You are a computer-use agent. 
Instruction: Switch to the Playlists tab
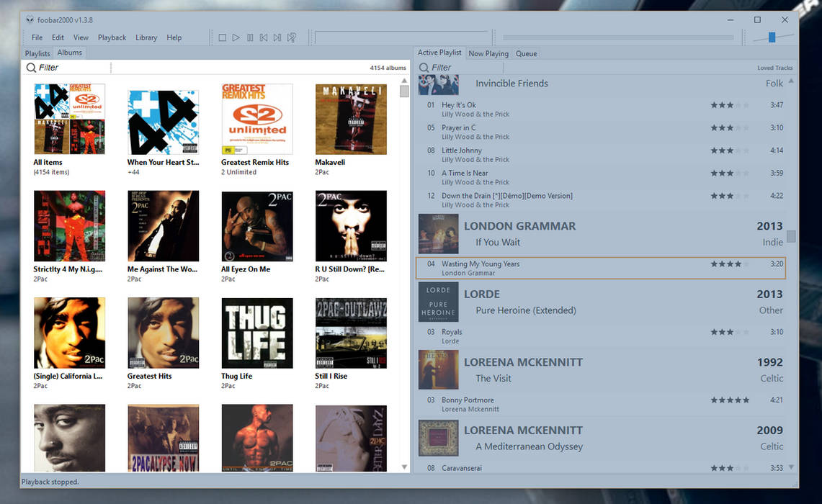[37, 53]
